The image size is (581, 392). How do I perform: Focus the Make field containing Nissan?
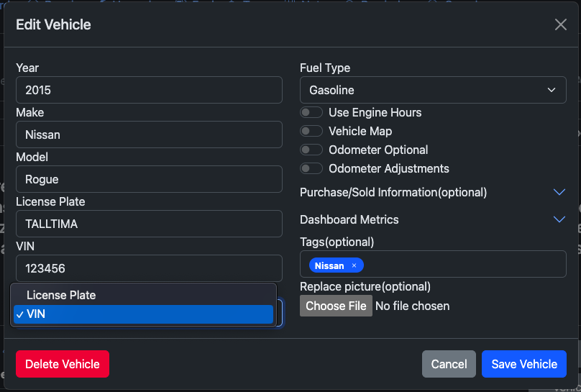coord(149,135)
